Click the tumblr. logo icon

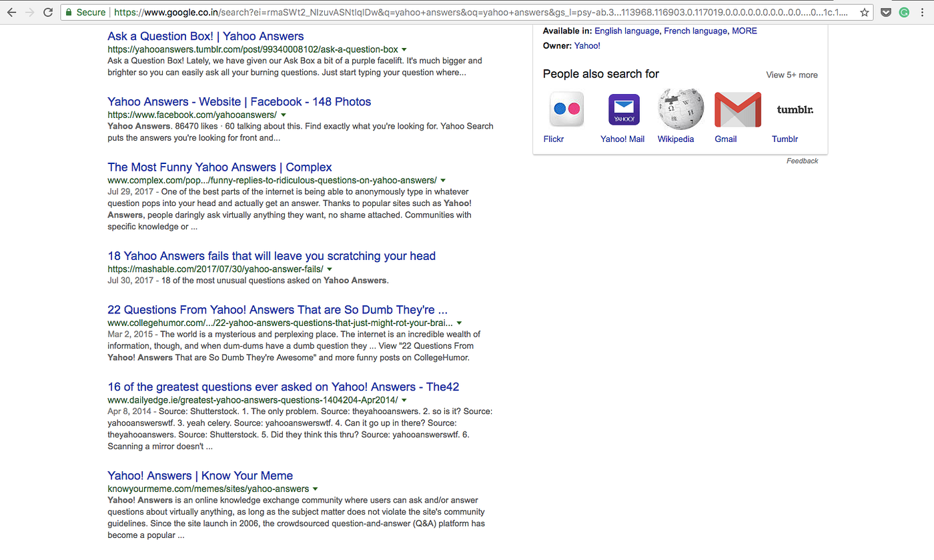pyautogui.click(x=795, y=109)
